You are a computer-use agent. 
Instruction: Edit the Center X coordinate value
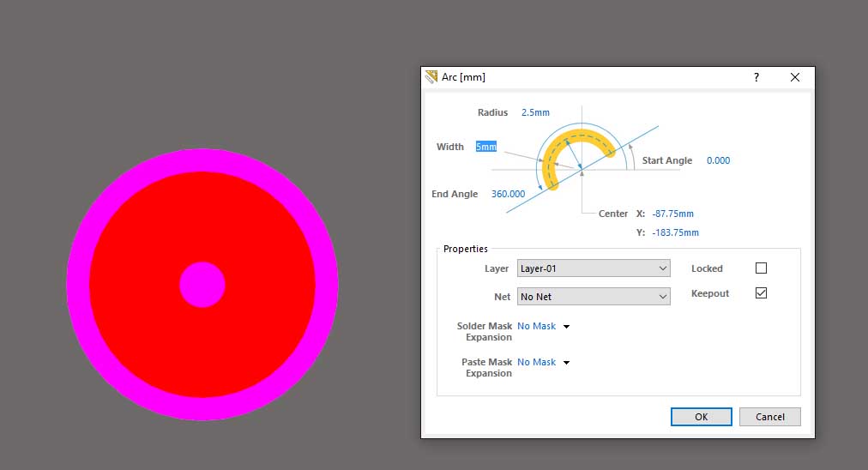pyautogui.click(x=672, y=214)
